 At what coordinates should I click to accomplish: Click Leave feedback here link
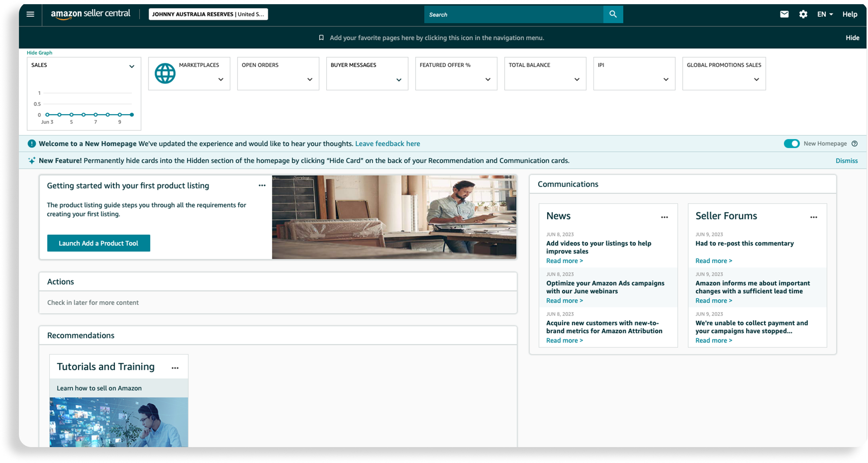coord(387,143)
